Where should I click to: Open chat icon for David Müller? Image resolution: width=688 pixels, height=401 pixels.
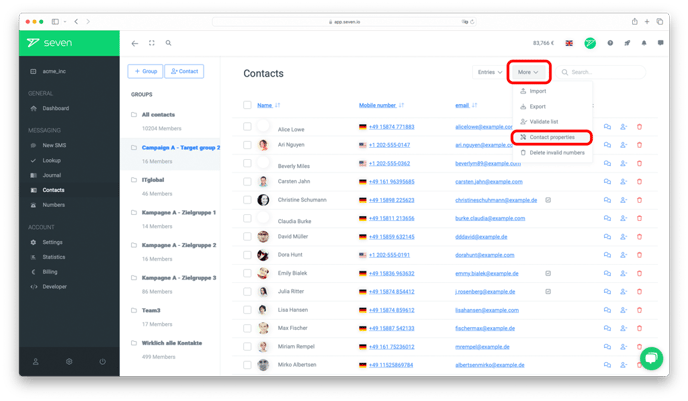607,236
